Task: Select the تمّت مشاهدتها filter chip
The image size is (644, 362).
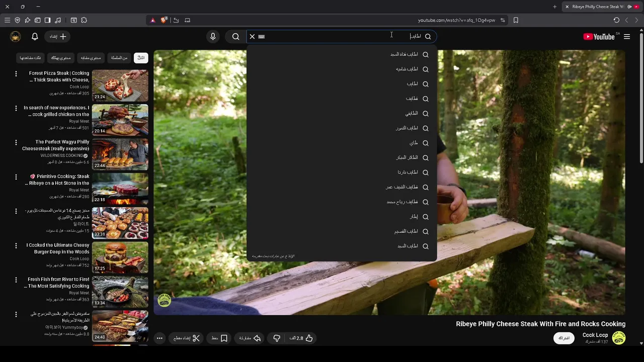Action: pos(30,58)
